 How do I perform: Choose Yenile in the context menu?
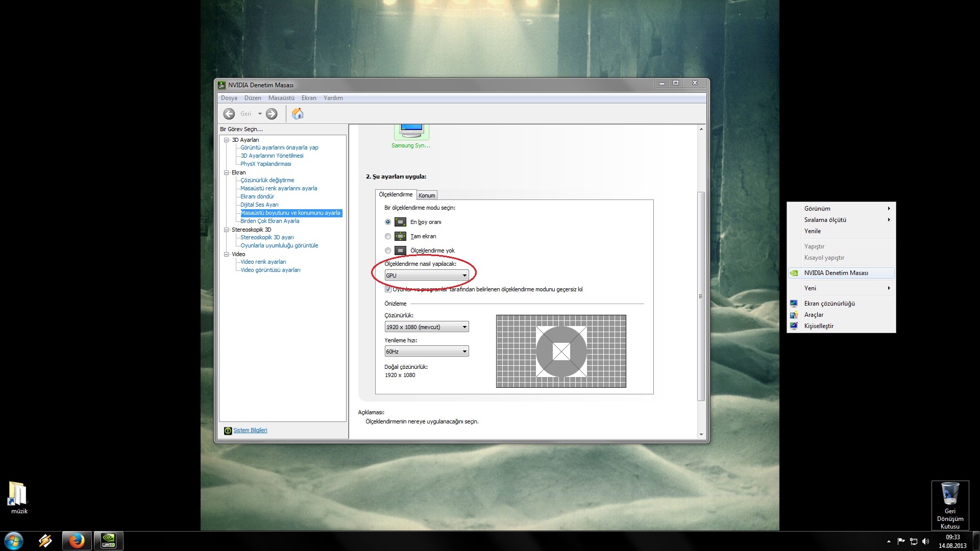(842, 231)
